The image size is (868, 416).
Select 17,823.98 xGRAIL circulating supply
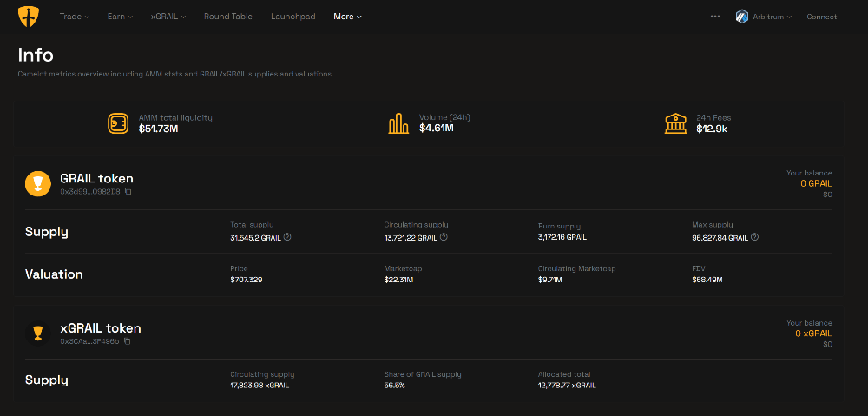pyautogui.click(x=260, y=386)
